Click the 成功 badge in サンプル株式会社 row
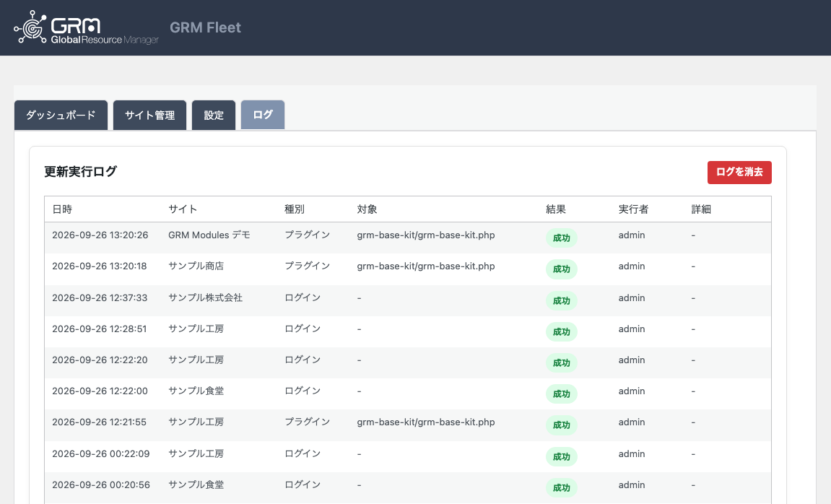Screen dimensions: 831x504 click(x=561, y=300)
